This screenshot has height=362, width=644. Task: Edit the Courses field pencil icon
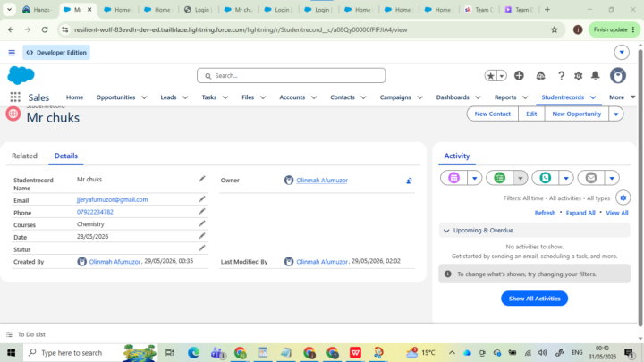click(202, 223)
